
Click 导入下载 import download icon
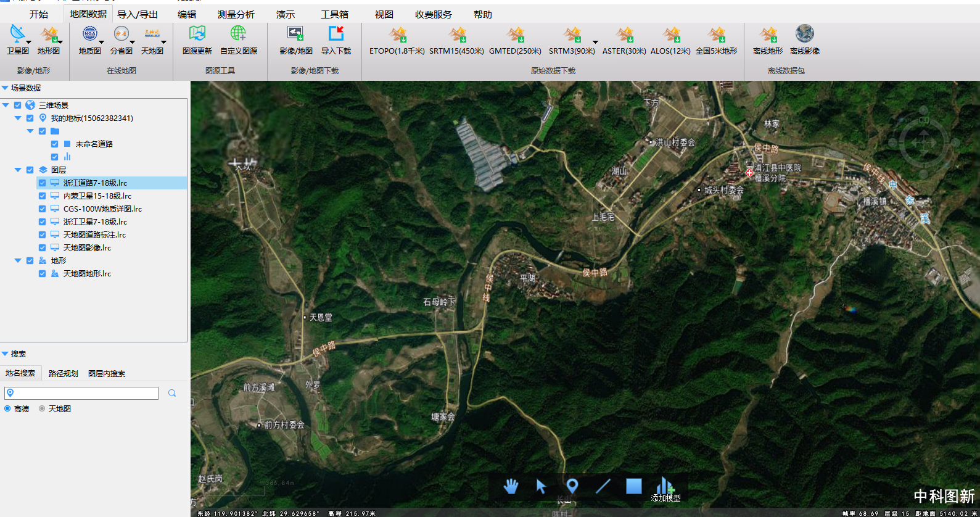tap(336, 34)
